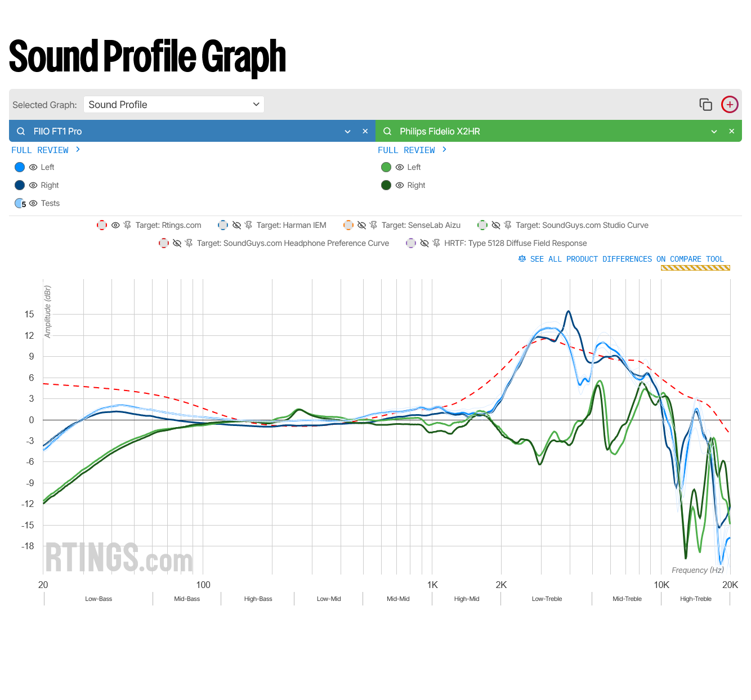Click the Philips Fidelio Left light green swatch

386,167
